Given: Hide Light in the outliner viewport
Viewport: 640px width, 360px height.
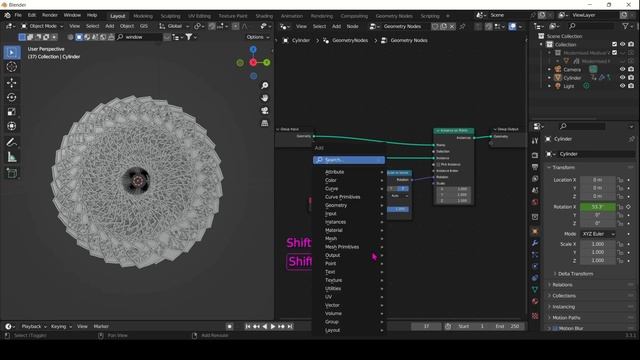Looking at the screenshot, I should 622,86.
